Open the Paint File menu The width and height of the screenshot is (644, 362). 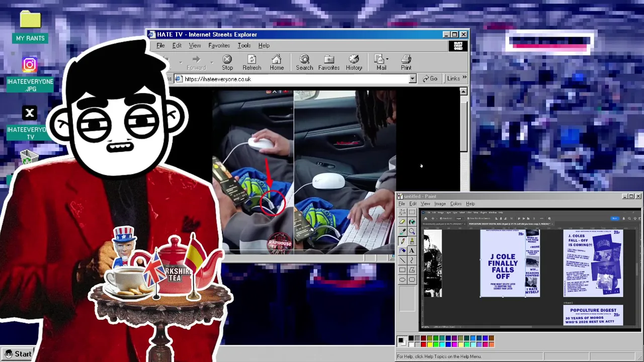point(401,204)
